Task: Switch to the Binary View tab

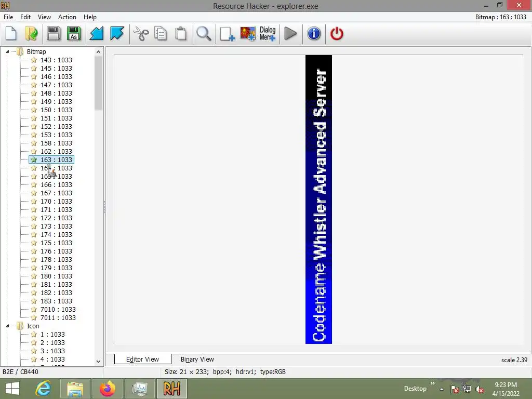Action: point(197,360)
